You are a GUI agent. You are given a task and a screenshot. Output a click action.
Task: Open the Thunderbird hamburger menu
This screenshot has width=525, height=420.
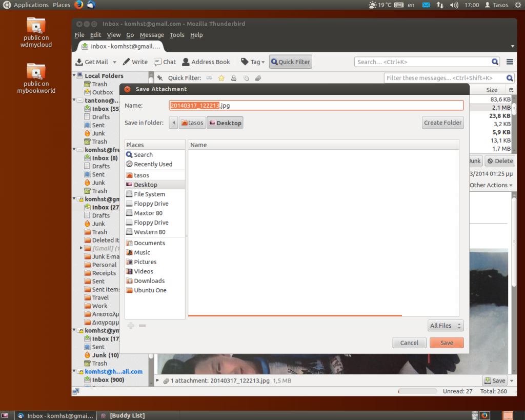click(x=510, y=62)
